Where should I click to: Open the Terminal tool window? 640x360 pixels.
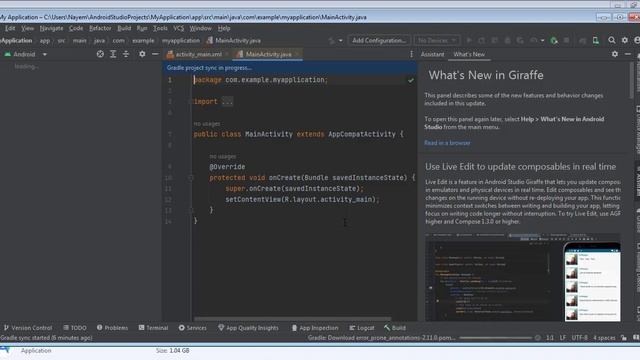pyautogui.click(x=153, y=328)
